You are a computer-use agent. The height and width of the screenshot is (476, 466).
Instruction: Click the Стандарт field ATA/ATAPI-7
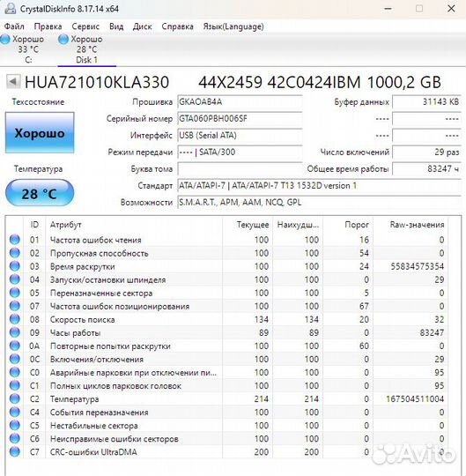click(319, 185)
